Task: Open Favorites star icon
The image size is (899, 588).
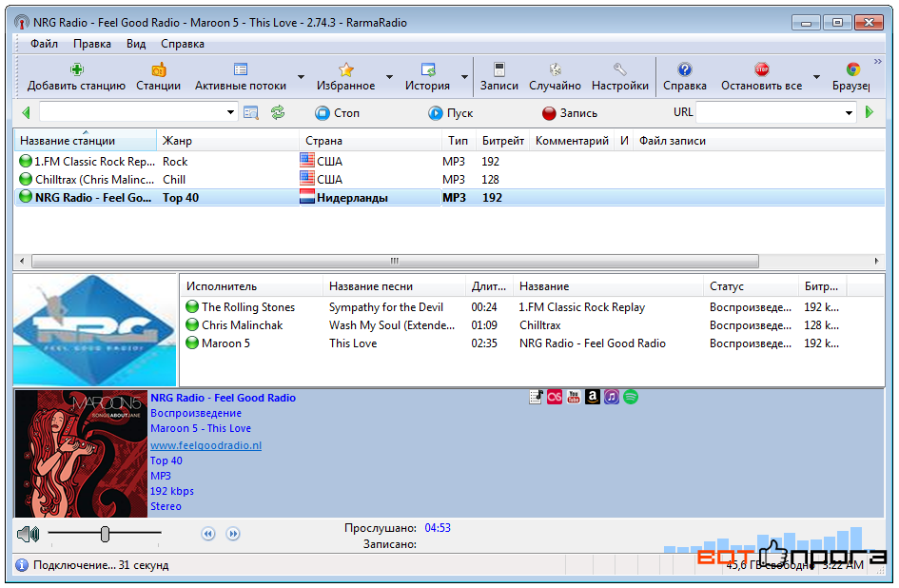Action: pyautogui.click(x=345, y=70)
